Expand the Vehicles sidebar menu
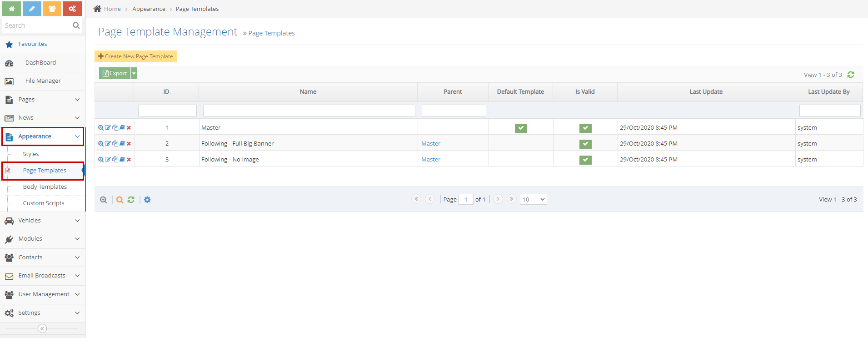 click(43, 221)
